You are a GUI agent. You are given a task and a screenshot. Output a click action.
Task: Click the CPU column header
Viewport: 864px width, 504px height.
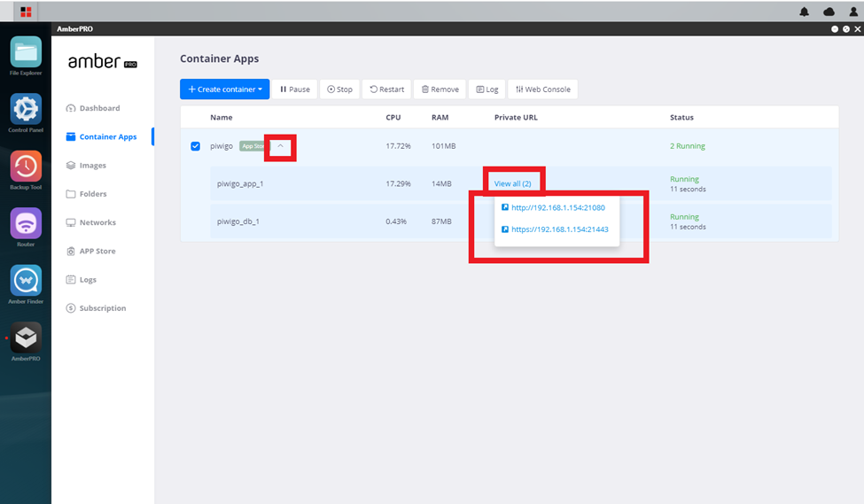point(393,117)
